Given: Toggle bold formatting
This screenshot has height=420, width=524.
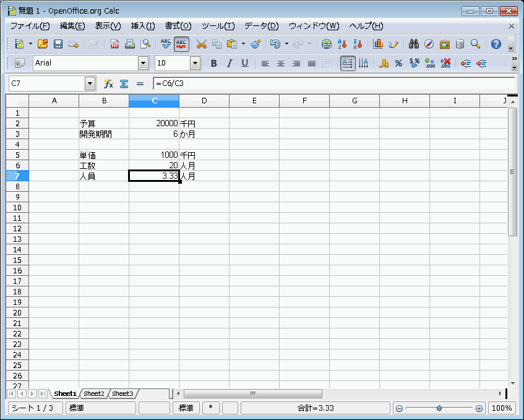Looking at the screenshot, I should click(214, 63).
